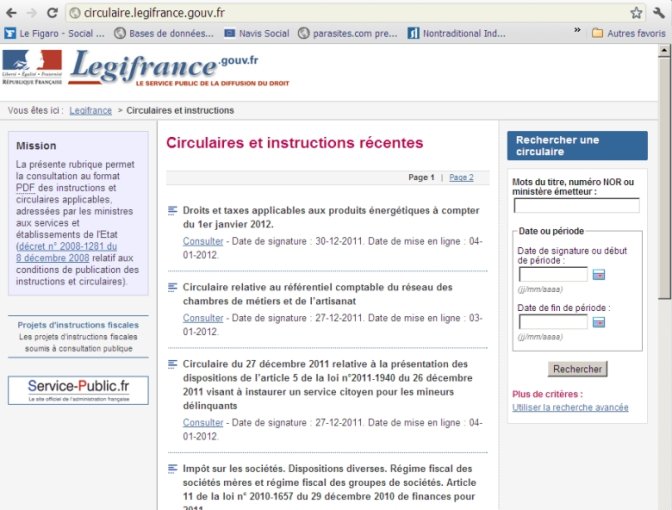Click the 'Mission' heading text

(x=36, y=146)
